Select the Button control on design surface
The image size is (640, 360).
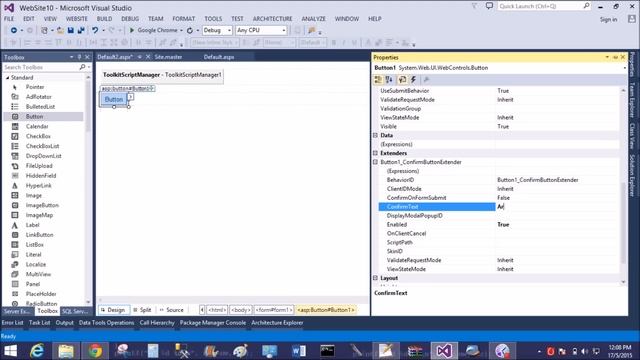pyautogui.click(x=113, y=100)
